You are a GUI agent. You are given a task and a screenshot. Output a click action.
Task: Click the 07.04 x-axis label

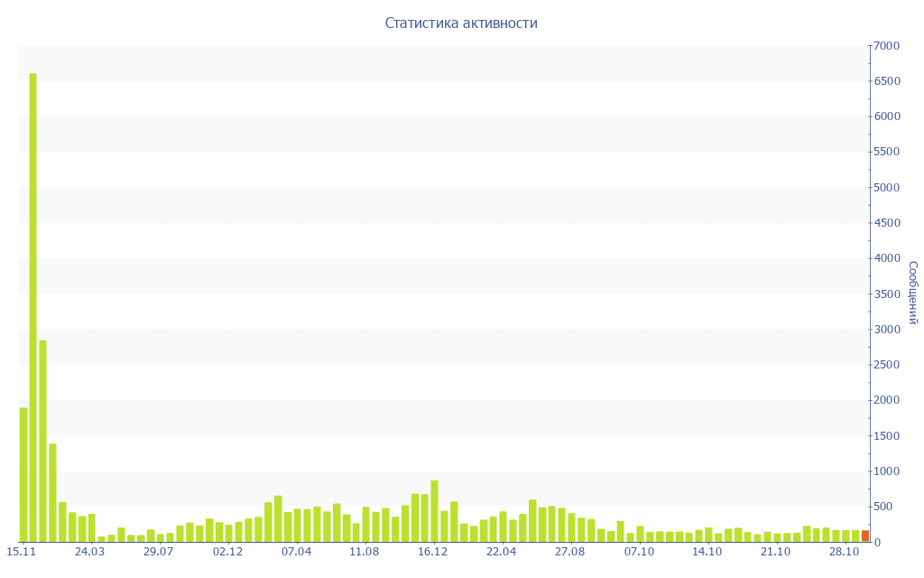[x=296, y=552]
